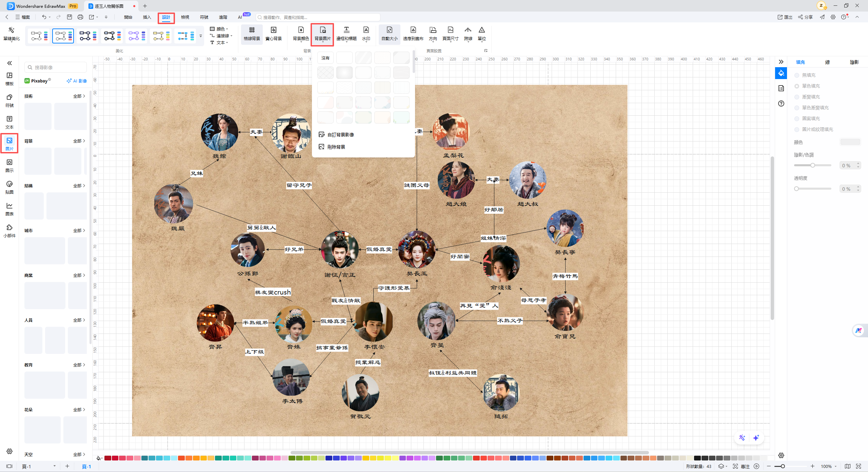Open the 圖表 chart sidebar panel
Viewport: 868px width, 472px height.
click(x=9, y=209)
